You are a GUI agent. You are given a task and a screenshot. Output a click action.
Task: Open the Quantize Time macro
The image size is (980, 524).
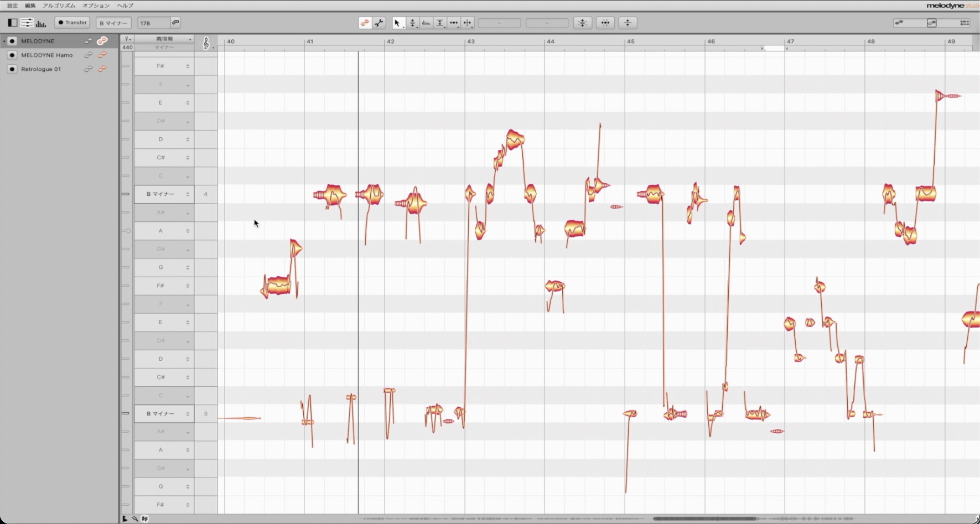605,23
